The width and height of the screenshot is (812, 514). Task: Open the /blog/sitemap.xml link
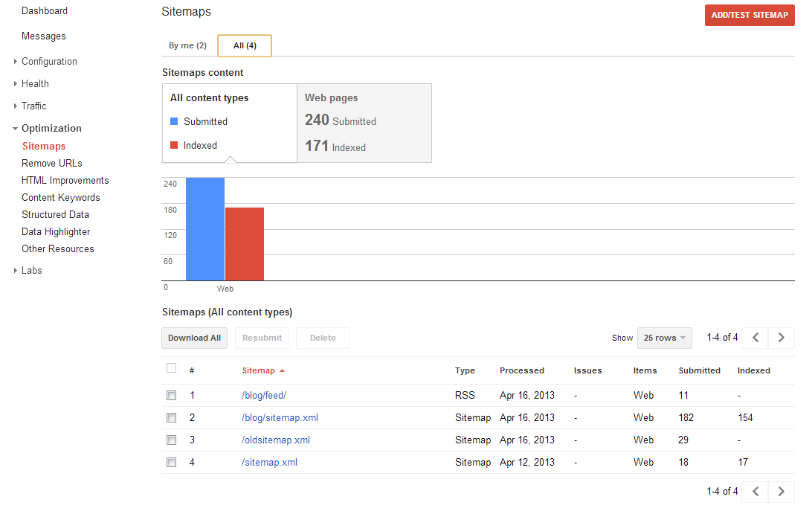(x=280, y=417)
